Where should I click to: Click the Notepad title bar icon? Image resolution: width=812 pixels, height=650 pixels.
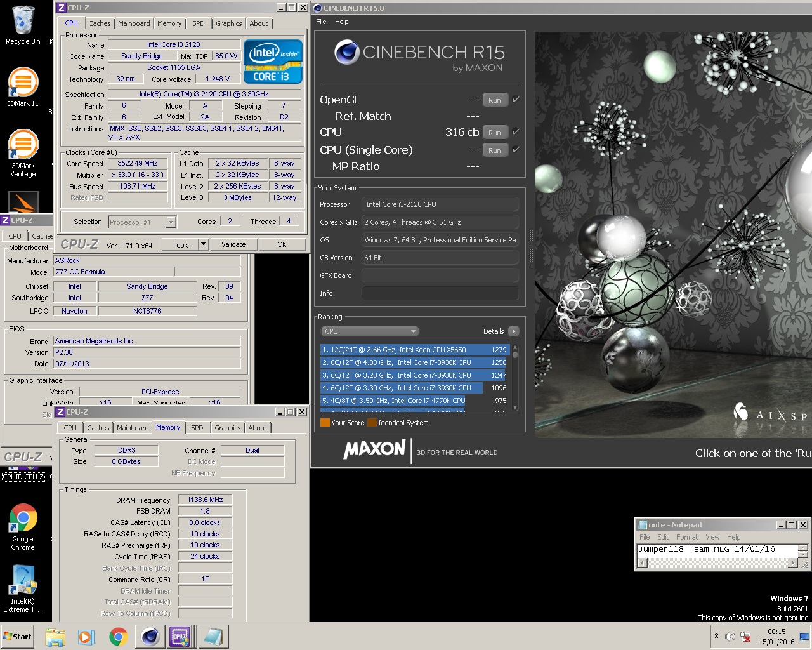pyautogui.click(x=642, y=524)
